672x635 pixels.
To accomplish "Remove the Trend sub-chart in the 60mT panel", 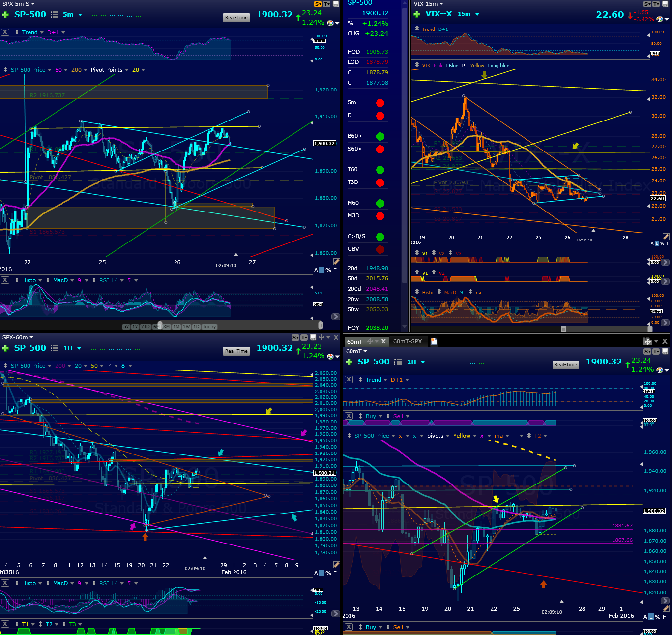I will (x=349, y=380).
